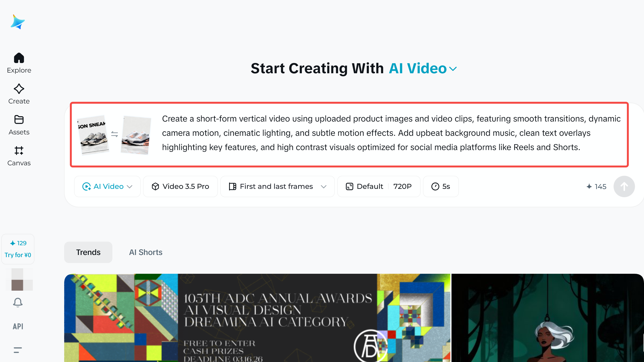Expand First and last frames dropdown
The width and height of the screenshot is (644, 362).
pyautogui.click(x=277, y=186)
